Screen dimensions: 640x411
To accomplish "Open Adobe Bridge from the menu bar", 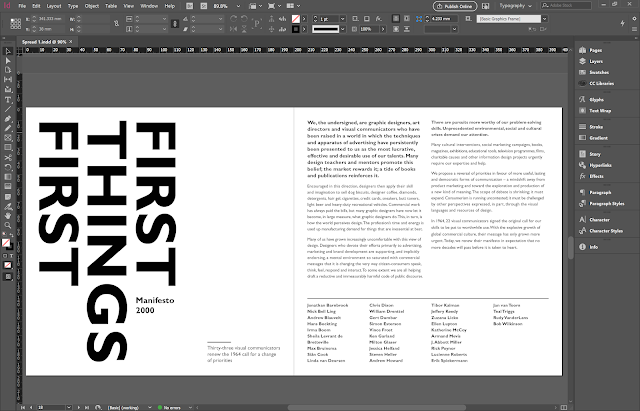I will pyautogui.click(x=189, y=6).
